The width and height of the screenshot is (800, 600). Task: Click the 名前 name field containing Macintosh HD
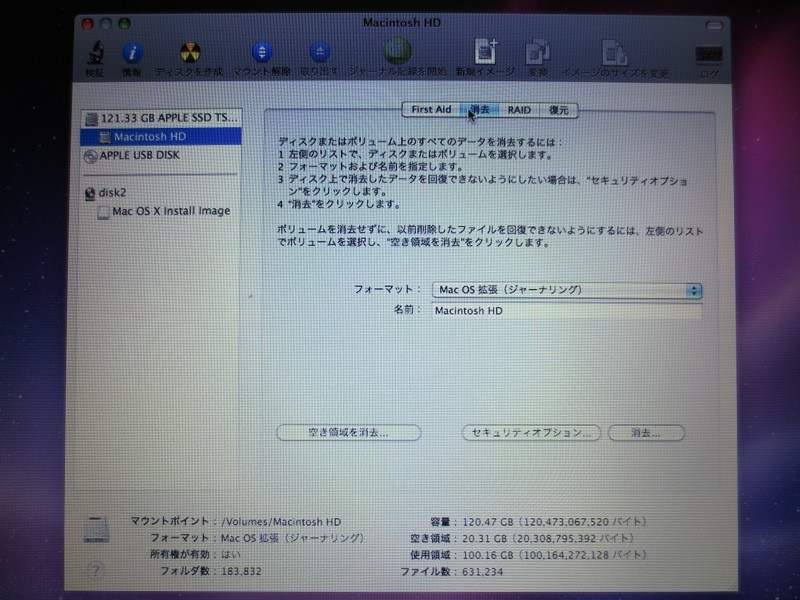click(x=567, y=311)
